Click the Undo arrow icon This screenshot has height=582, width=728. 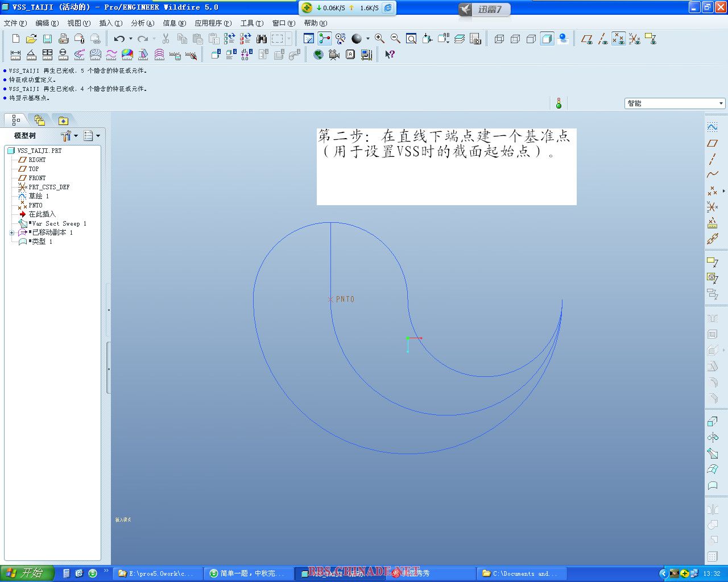119,39
